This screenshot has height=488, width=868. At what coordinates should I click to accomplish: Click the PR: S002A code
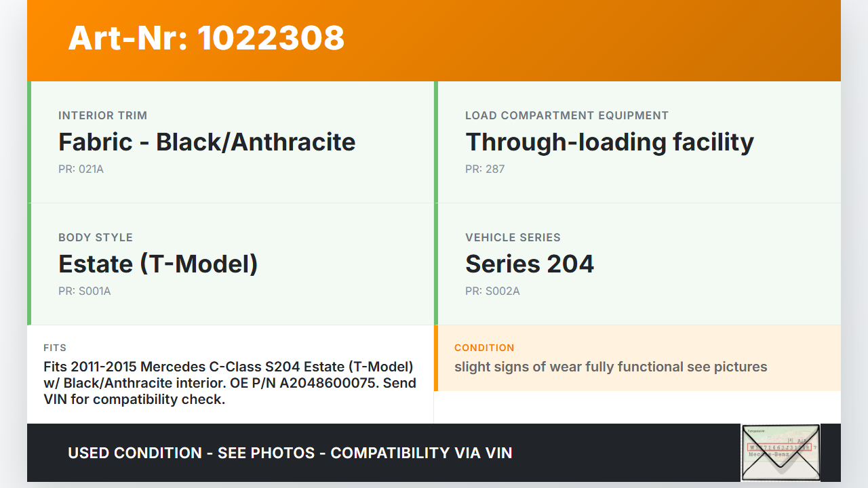coord(492,291)
